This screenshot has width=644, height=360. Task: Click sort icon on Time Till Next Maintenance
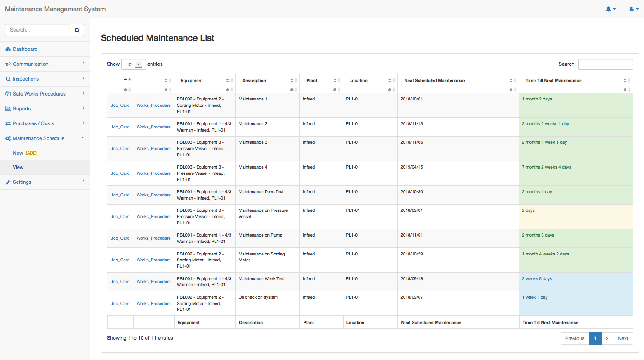625,81
